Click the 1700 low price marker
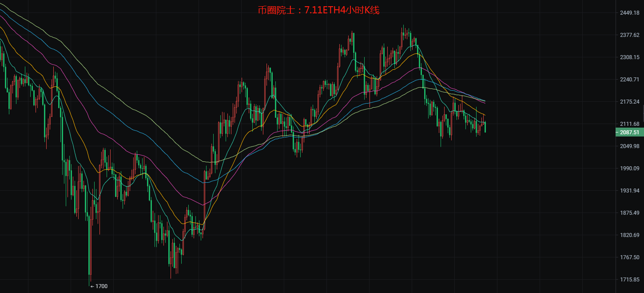The width and height of the screenshot is (644, 293). (x=99, y=286)
